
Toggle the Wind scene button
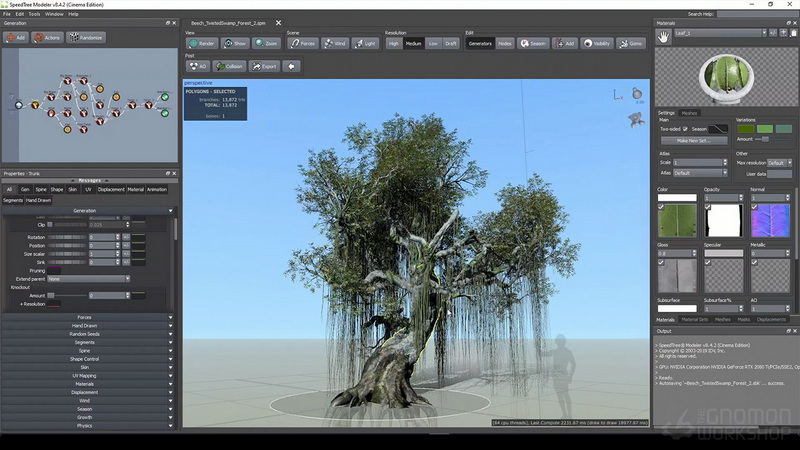click(x=335, y=43)
